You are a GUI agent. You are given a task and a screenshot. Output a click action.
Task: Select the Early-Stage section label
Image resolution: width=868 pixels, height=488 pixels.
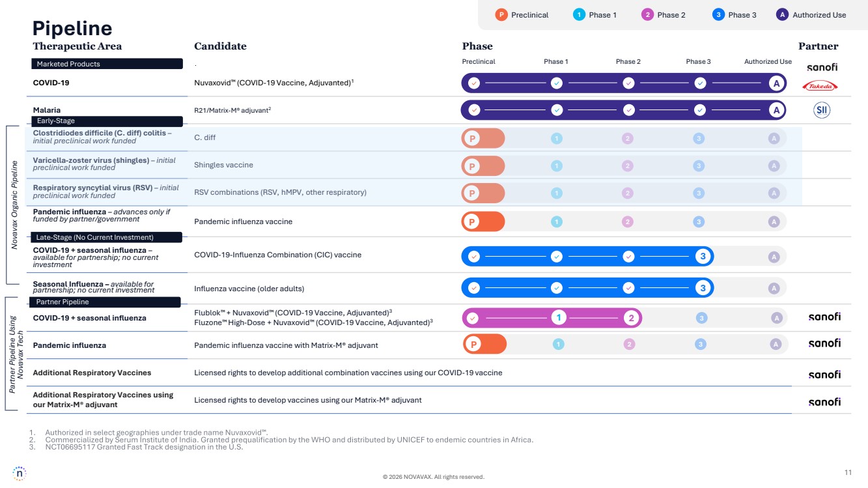(x=107, y=121)
